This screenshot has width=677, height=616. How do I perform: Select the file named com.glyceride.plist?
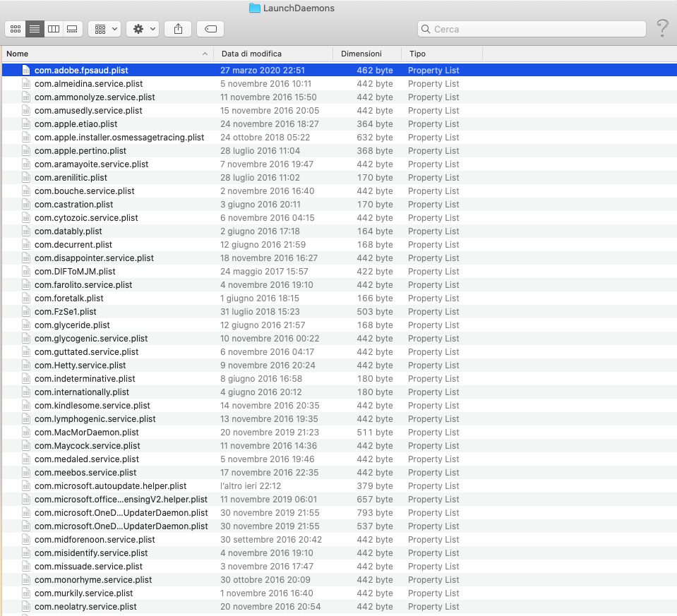72,325
